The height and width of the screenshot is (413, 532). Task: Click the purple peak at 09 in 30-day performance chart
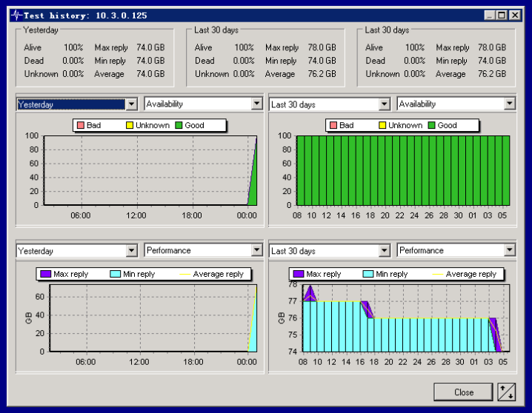pyautogui.click(x=310, y=293)
